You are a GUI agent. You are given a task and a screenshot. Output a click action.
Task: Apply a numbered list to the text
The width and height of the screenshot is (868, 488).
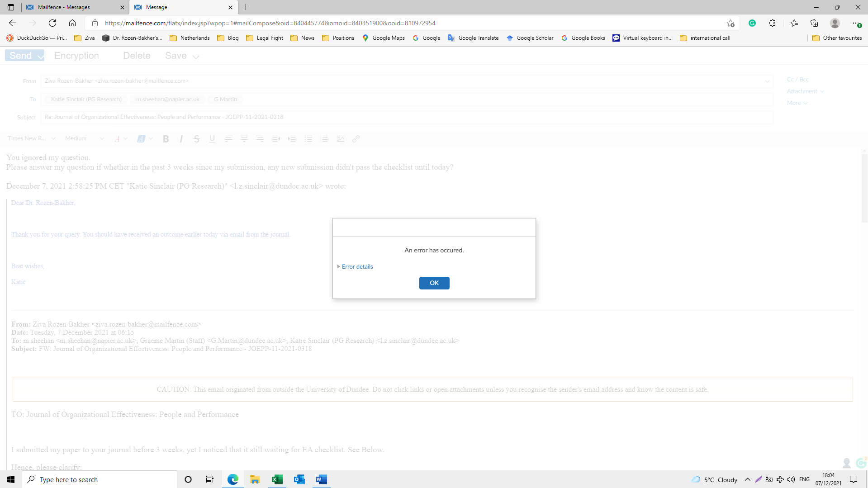click(x=324, y=138)
